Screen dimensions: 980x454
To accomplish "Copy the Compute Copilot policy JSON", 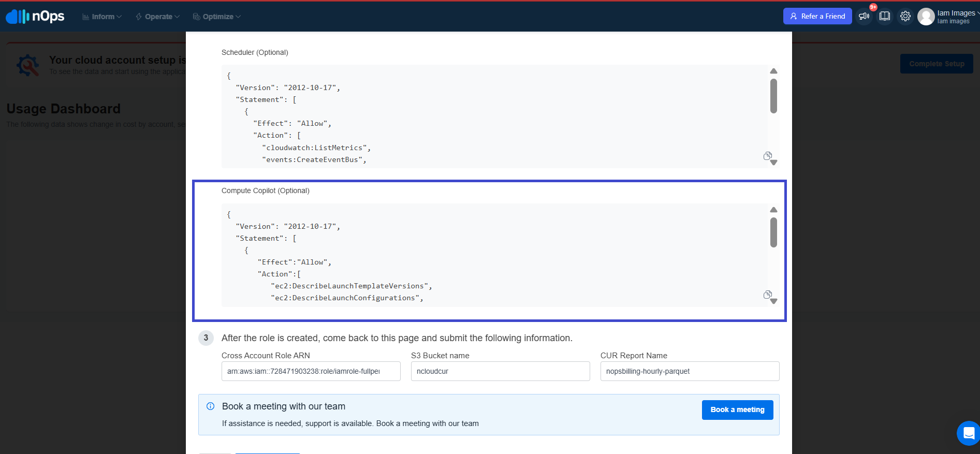I will [x=768, y=295].
